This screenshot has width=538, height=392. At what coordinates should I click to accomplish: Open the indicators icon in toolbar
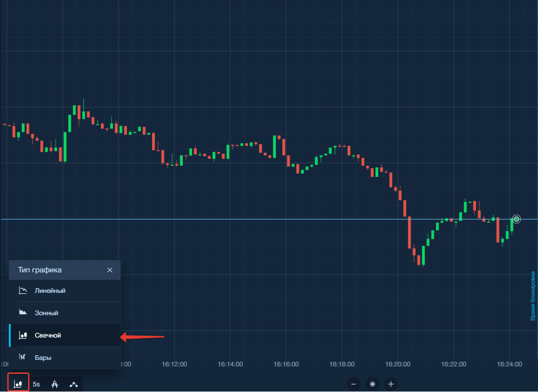pos(74,385)
